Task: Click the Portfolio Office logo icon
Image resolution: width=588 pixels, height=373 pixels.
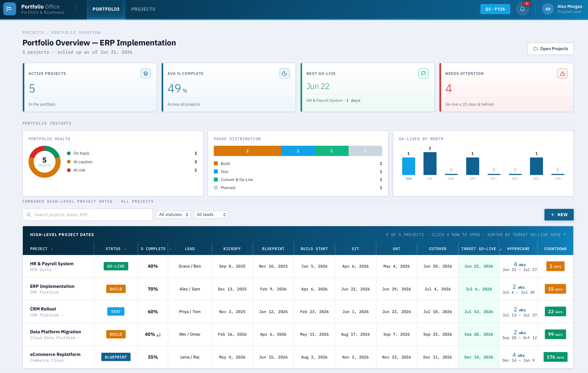Action: [x=10, y=9]
